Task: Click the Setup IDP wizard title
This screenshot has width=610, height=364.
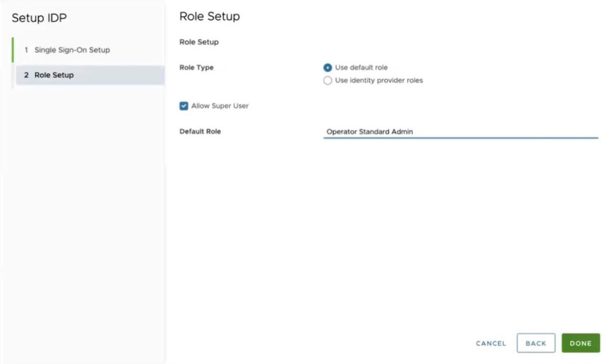Action: point(39,18)
